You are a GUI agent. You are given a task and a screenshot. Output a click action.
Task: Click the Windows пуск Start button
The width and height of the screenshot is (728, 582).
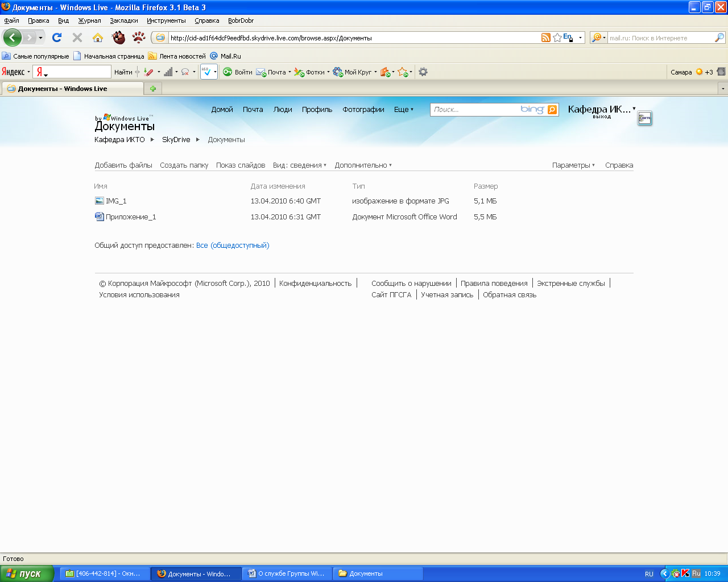click(x=27, y=573)
